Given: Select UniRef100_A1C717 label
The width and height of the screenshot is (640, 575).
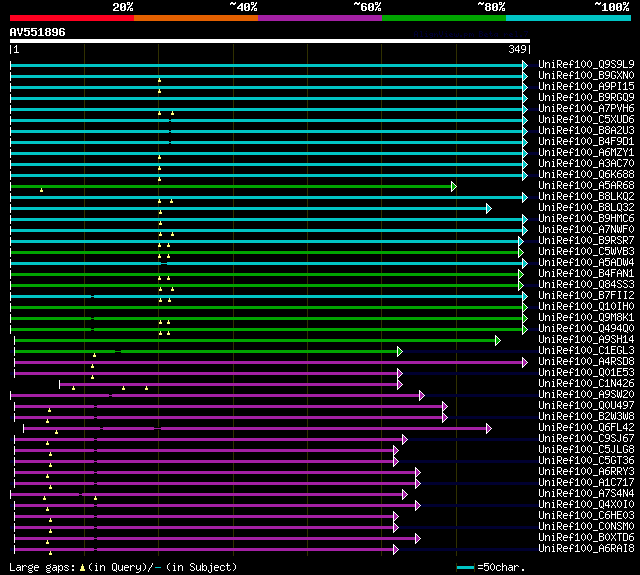Looking at the screenshot, I should [586, 483].
